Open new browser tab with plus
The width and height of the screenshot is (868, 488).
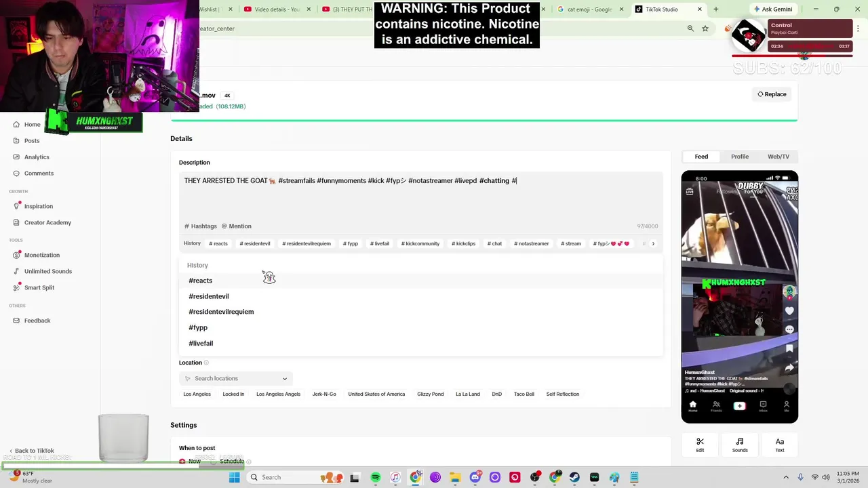point(715,9)
